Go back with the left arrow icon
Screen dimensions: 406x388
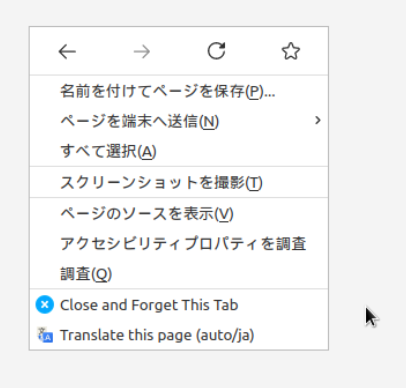tap(67, 52)
